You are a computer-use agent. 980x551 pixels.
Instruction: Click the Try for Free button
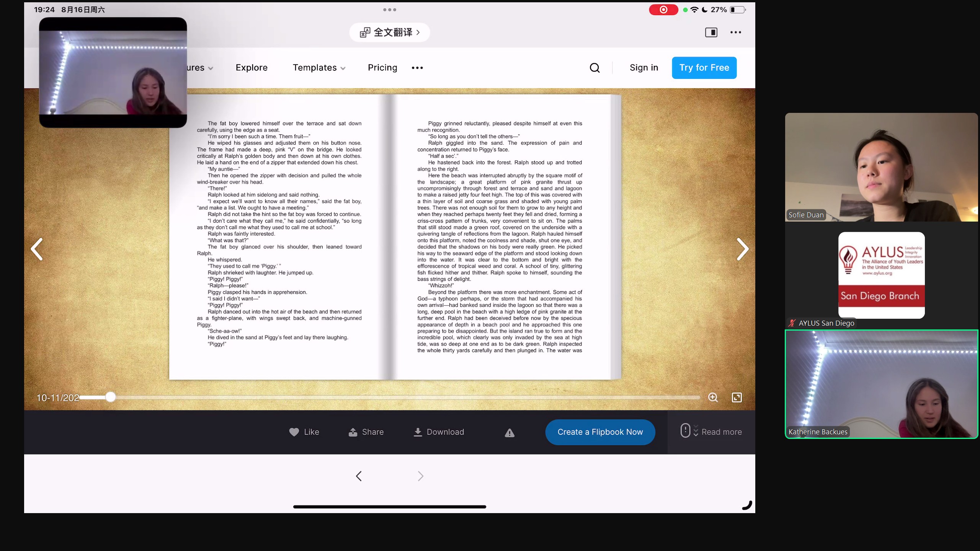(x=704, y=68)
